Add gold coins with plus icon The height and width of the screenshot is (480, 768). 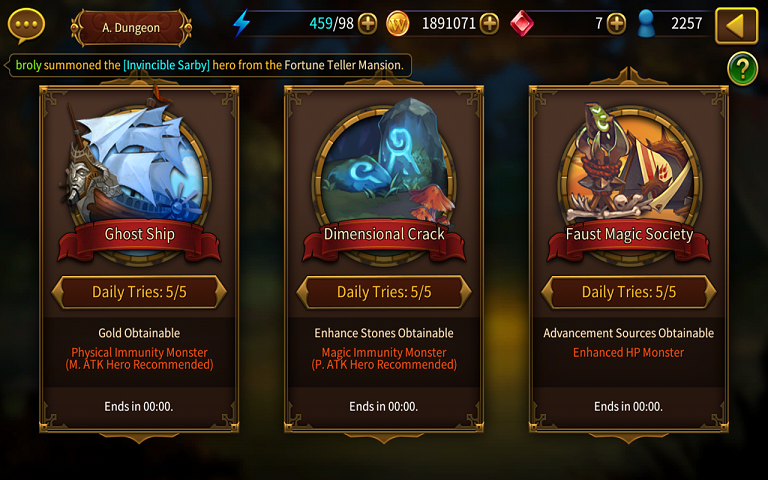pyautogui.click(x=489, y=24)
